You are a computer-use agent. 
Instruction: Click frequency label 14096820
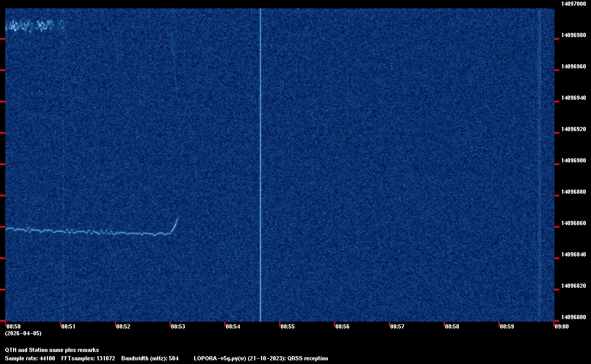574,286
